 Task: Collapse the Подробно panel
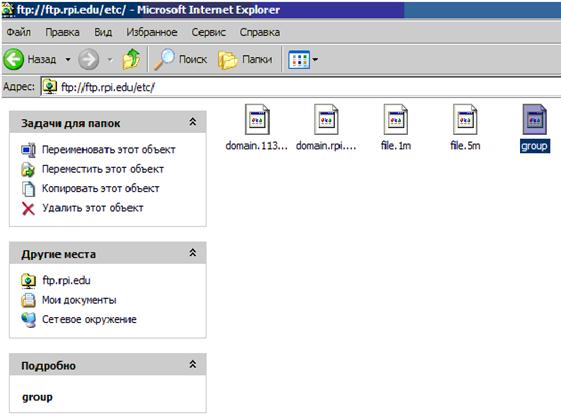click(192, 365)
